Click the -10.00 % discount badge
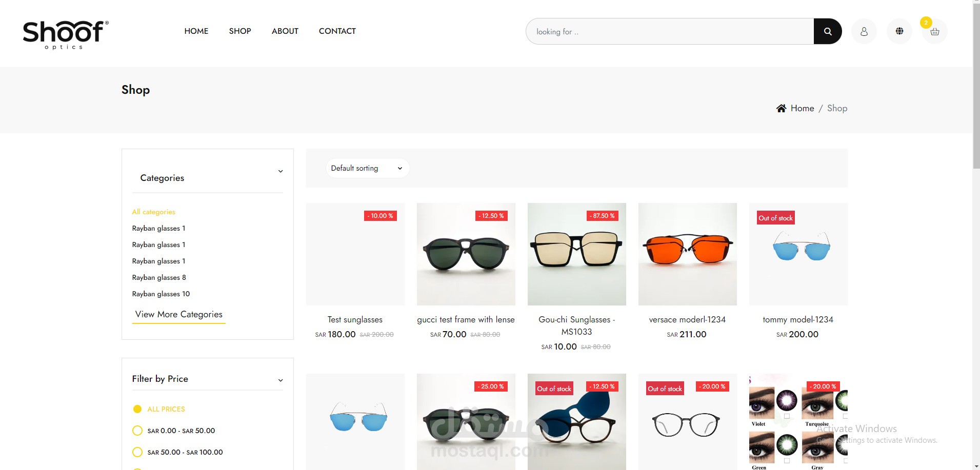980x470 pixels. click(x=381, y=216)
